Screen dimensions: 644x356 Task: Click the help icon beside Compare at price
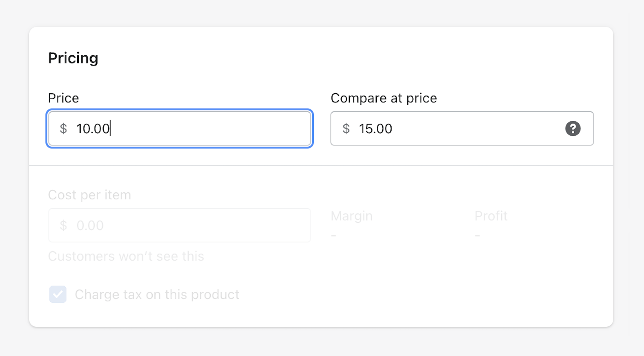[x=573, y=129]
